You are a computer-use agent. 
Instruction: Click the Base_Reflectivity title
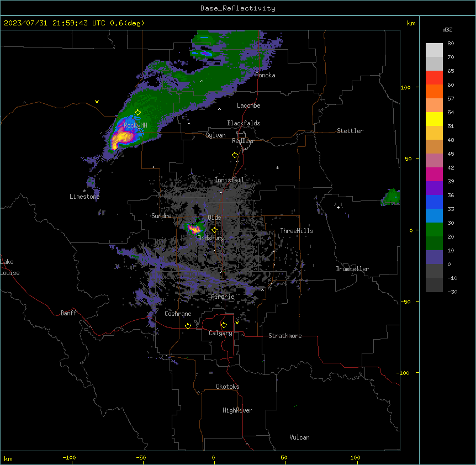(x=238, y=8)
